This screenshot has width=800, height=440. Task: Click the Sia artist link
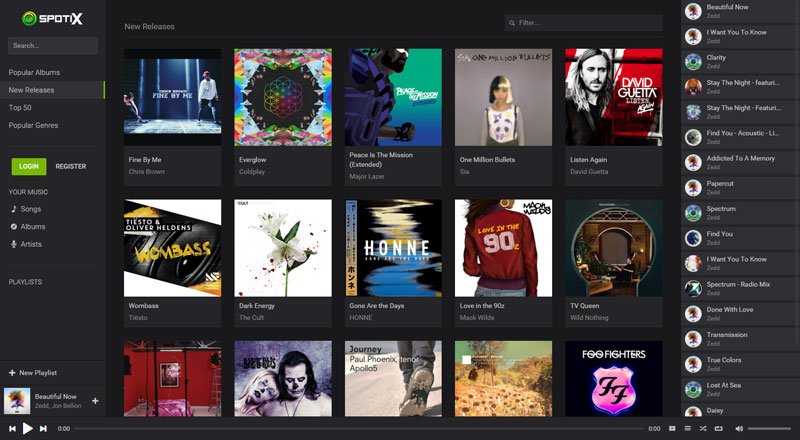[x=464, y=172]
